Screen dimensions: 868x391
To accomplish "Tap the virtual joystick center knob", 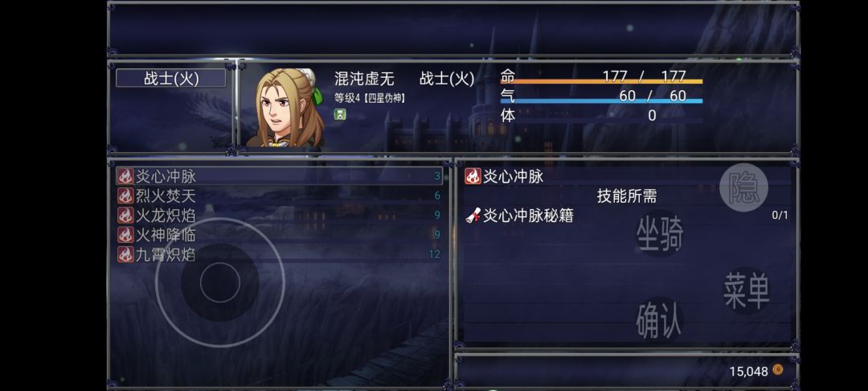I will tap(219, 282).
